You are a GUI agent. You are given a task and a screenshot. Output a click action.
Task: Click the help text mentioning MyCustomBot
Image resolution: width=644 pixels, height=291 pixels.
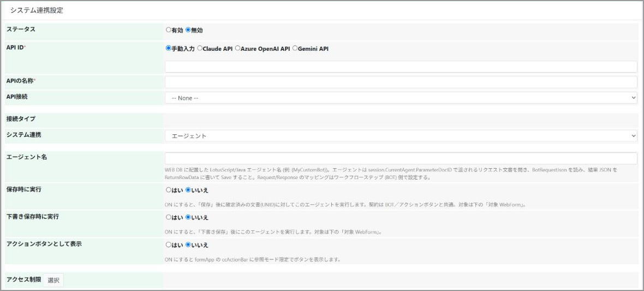pos(391,174)
